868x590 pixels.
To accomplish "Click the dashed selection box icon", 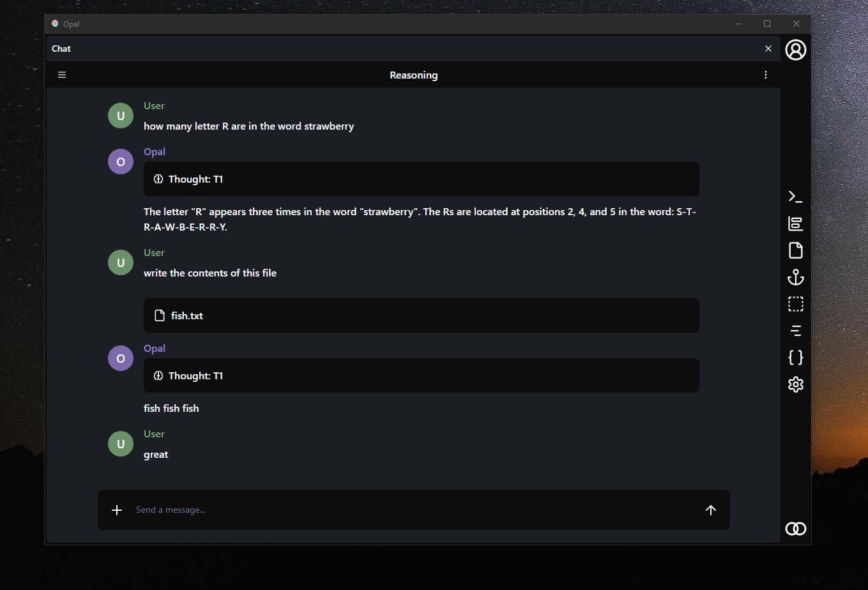I will 795,304.
